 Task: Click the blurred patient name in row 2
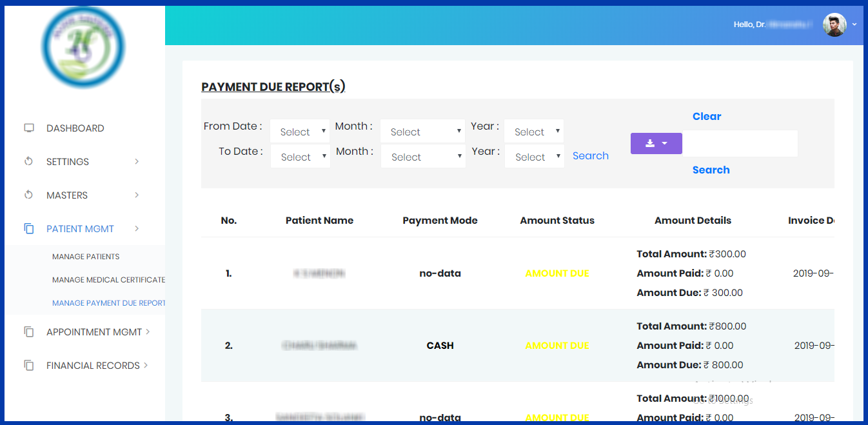319,346
